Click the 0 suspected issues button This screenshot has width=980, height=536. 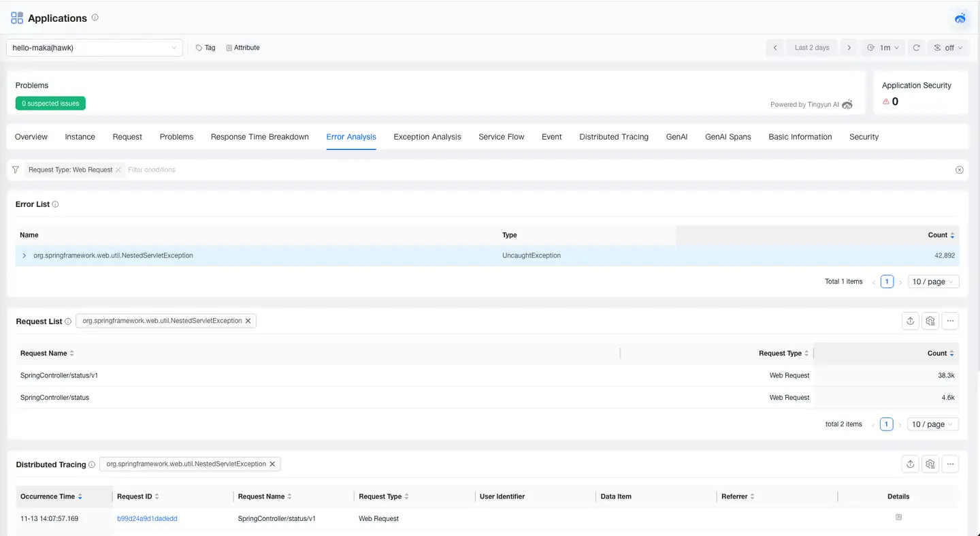pyautogui.click(x=50, y=104)
